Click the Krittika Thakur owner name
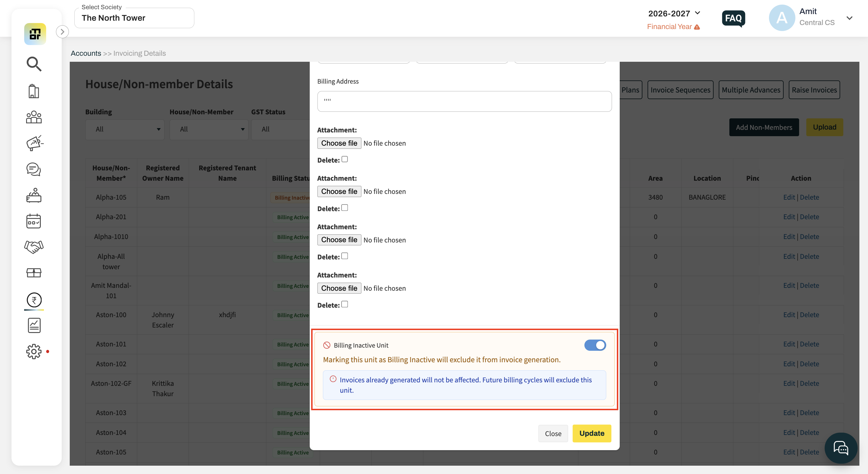868x474 pixels. 163,388
